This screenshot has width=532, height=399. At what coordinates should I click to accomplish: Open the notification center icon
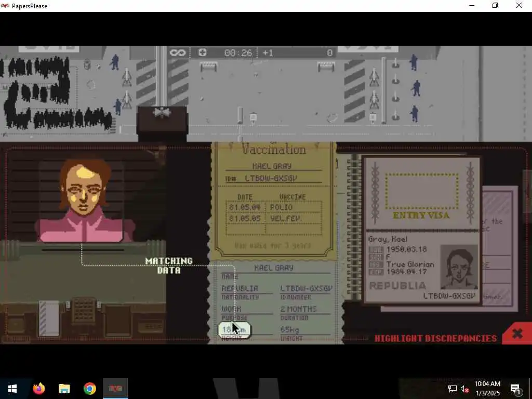515,389
